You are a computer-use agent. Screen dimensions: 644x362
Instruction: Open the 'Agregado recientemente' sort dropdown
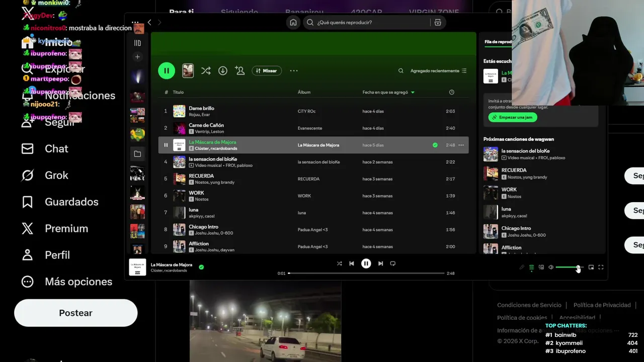point(438,71)
